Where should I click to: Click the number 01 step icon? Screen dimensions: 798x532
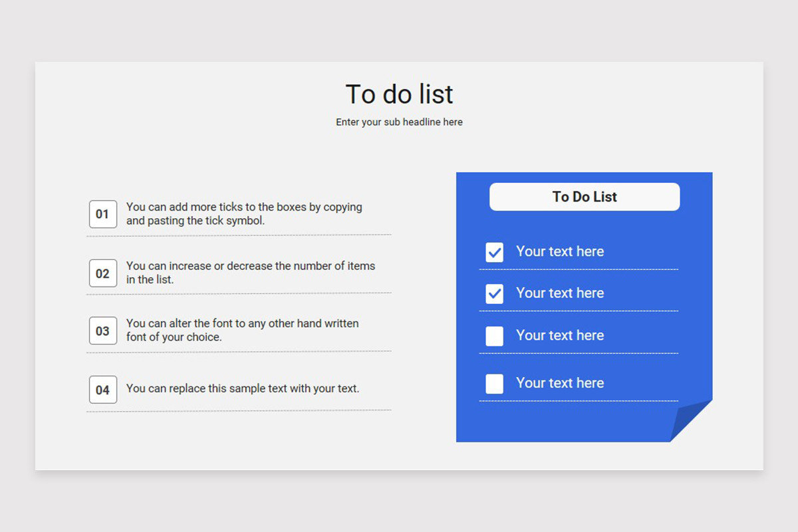point(102,214)
